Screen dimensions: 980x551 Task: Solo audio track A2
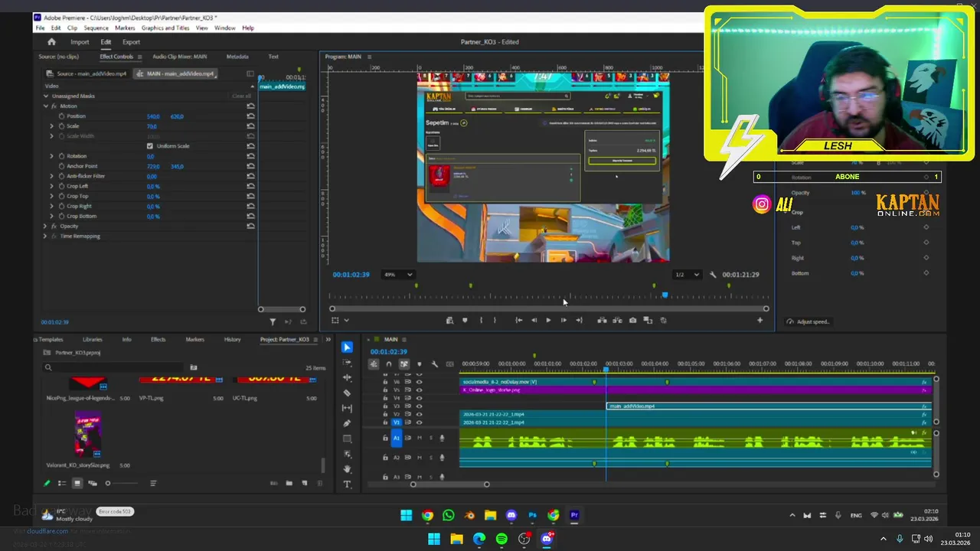430,457
